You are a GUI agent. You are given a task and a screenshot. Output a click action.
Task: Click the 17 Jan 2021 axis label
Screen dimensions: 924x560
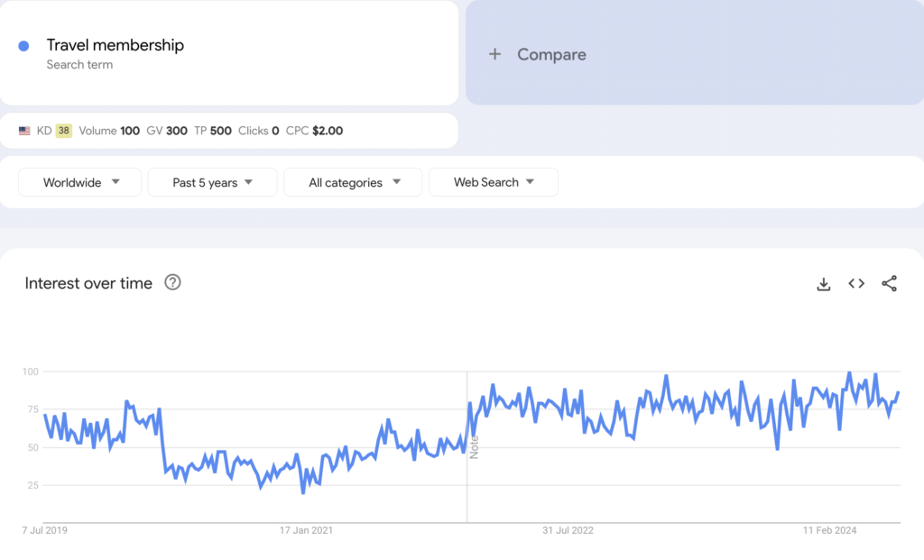(306, 530)
